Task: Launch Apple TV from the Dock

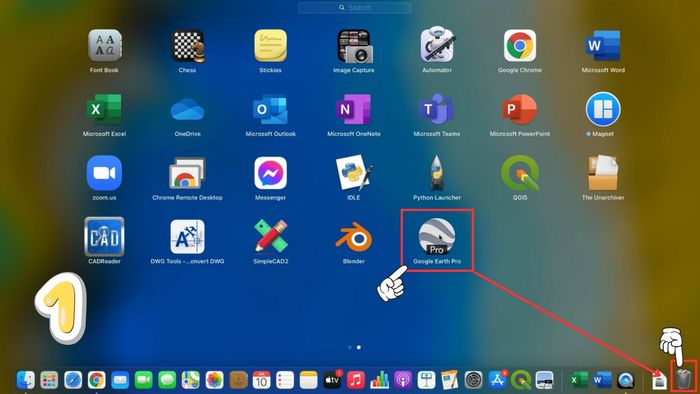Action: [x=332, y=380]
